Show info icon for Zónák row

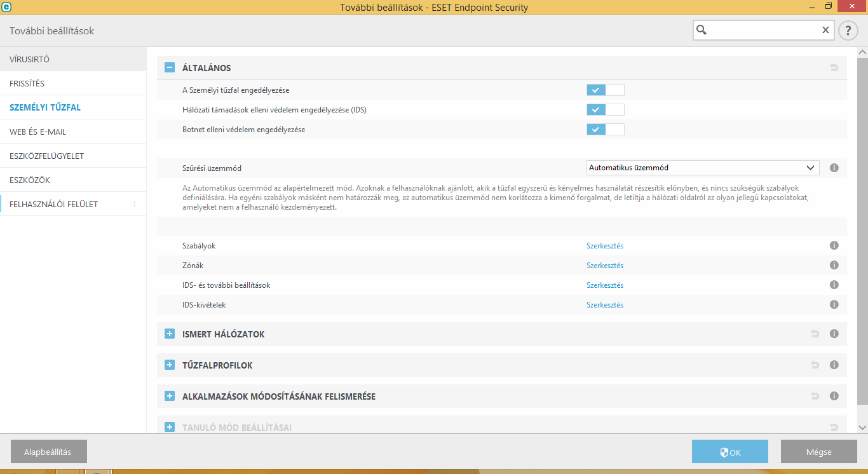[x=834, y=265]
